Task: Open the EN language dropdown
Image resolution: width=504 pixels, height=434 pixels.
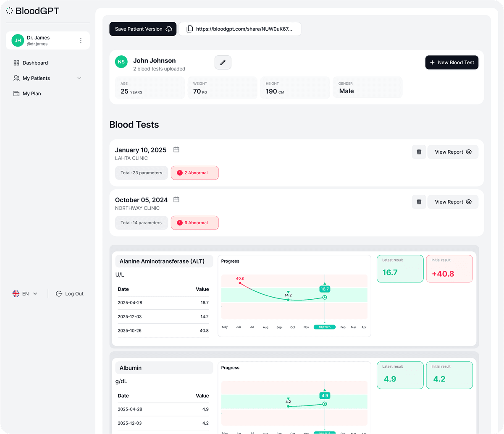Action: pyautogui.click(x=25, y=294)
